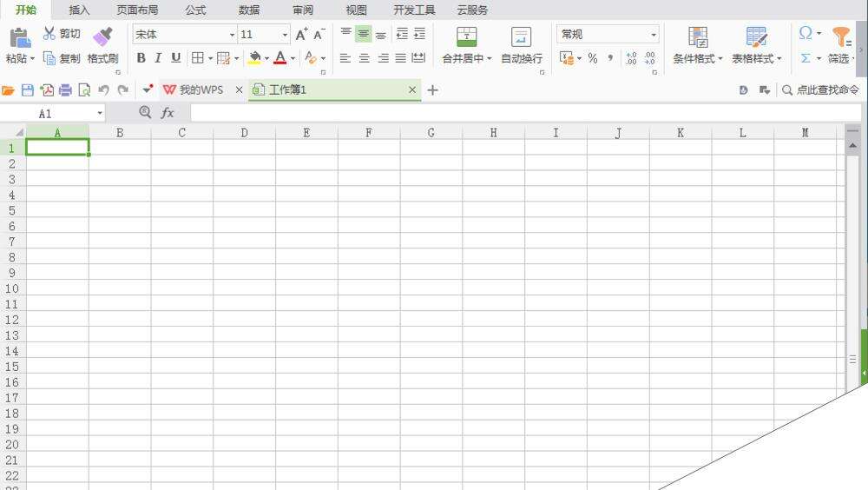Image resolution: width=868 pixels, height=490 pixels.
Task: Toggle italic formatting
Action: coord(158,57)
